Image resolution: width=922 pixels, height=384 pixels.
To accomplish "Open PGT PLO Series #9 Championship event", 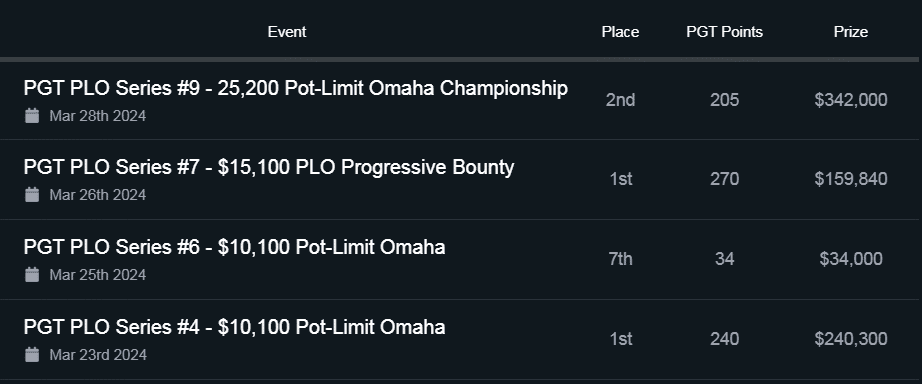I will pyautogui.click(x=295, y=88).
